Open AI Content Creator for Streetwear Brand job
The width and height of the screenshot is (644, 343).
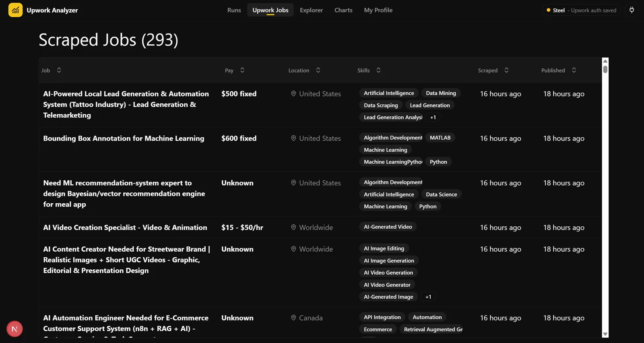coord(127,260)
